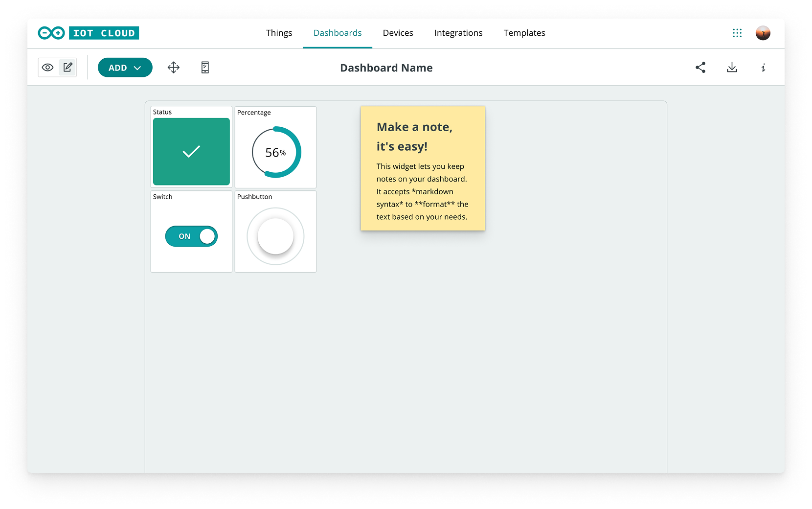The image size is (812, 509).
Task: Click the Dashboard Name title
Action: coord(386,68)
